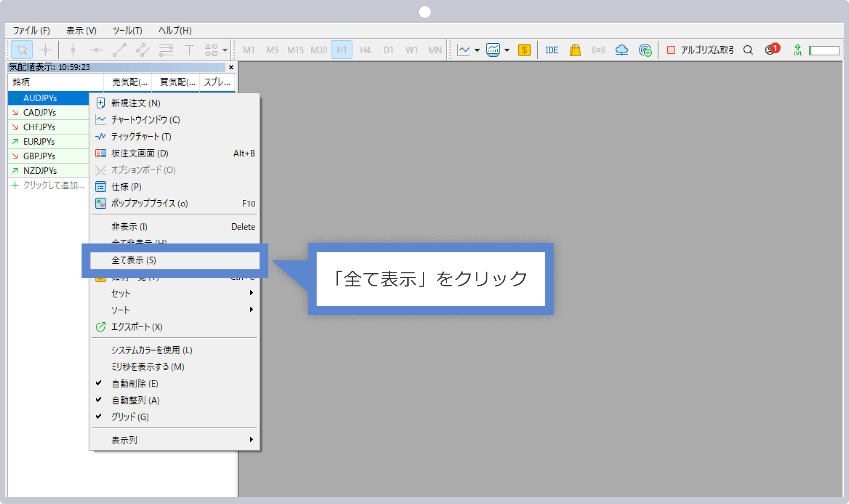The width and height of the screenshot is (849, 504).
Task: Click the connection level progress bar
Action: coord(824,50)
